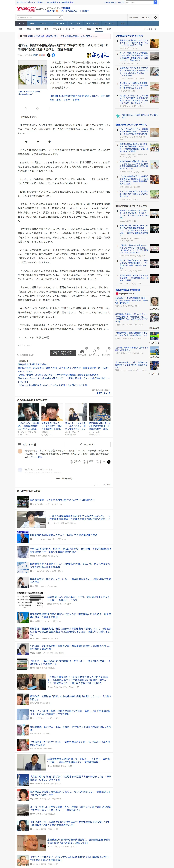This screenshot has width=174, height=868.
Task: Open related thumbnail of man on phone
Action: point(28,412)
